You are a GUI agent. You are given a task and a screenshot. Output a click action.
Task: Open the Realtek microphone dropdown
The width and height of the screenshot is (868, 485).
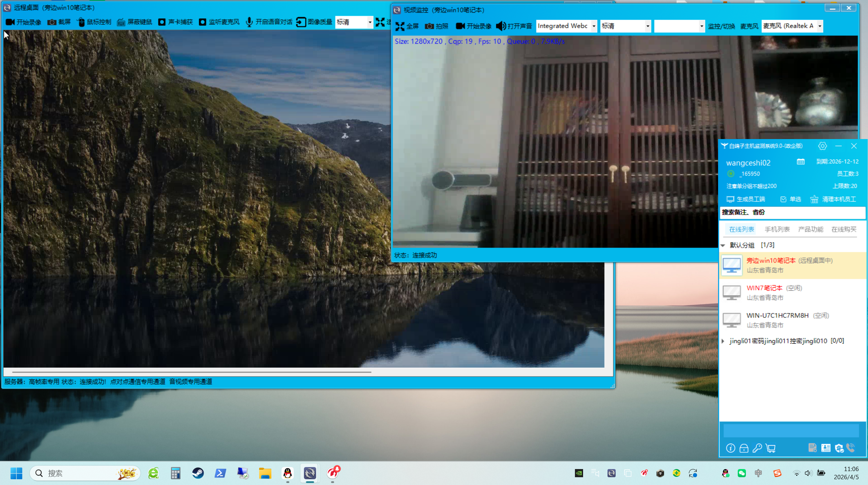point(819,26)
